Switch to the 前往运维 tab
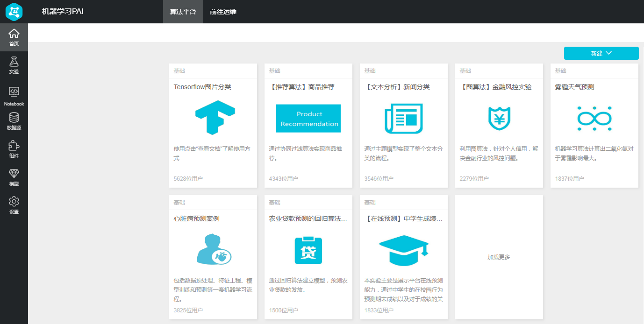 coord(223,12)
